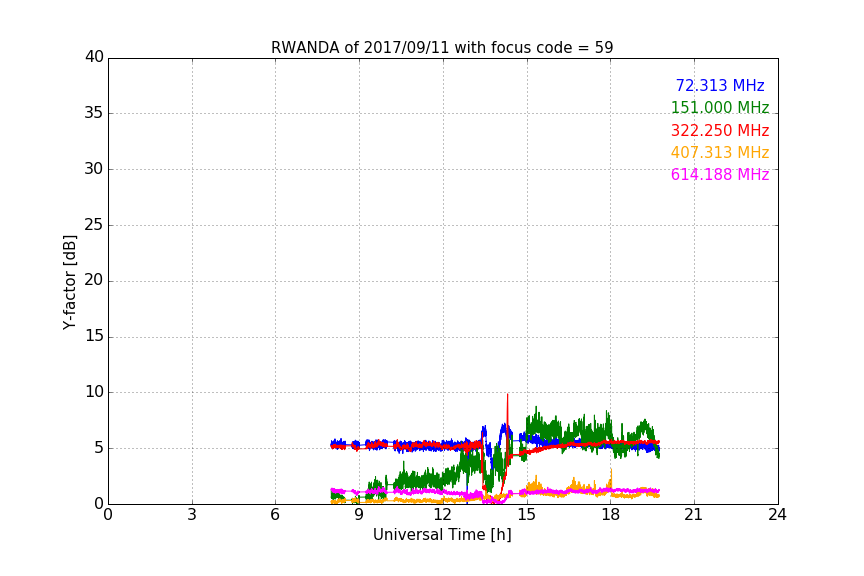Click the 'Universal Time [h]' axis label

(x=442, y=535)
